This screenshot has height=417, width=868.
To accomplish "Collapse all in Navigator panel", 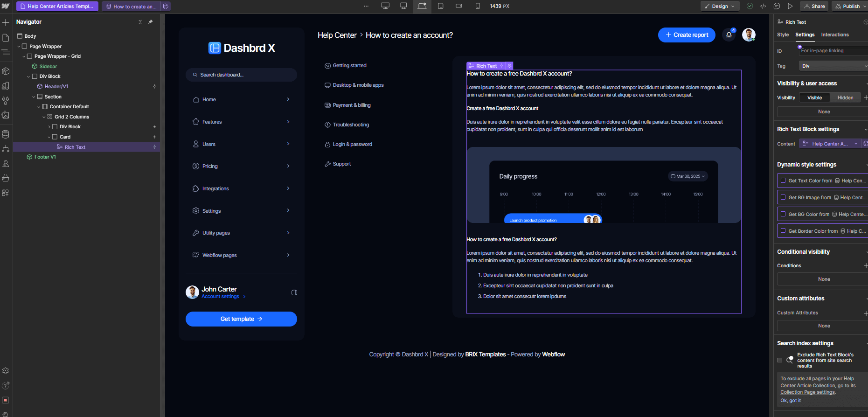I will (x=140, y=22).
